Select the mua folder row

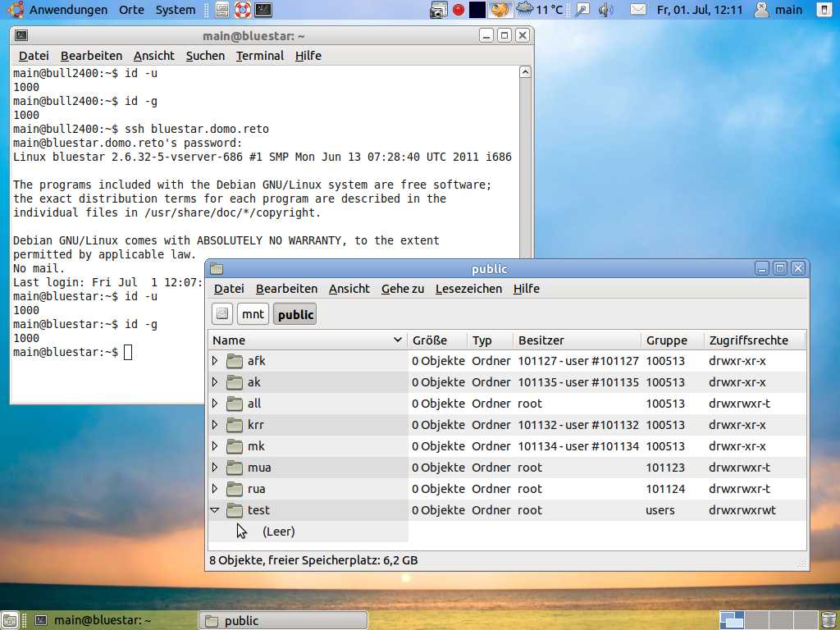tap(259, 468)
